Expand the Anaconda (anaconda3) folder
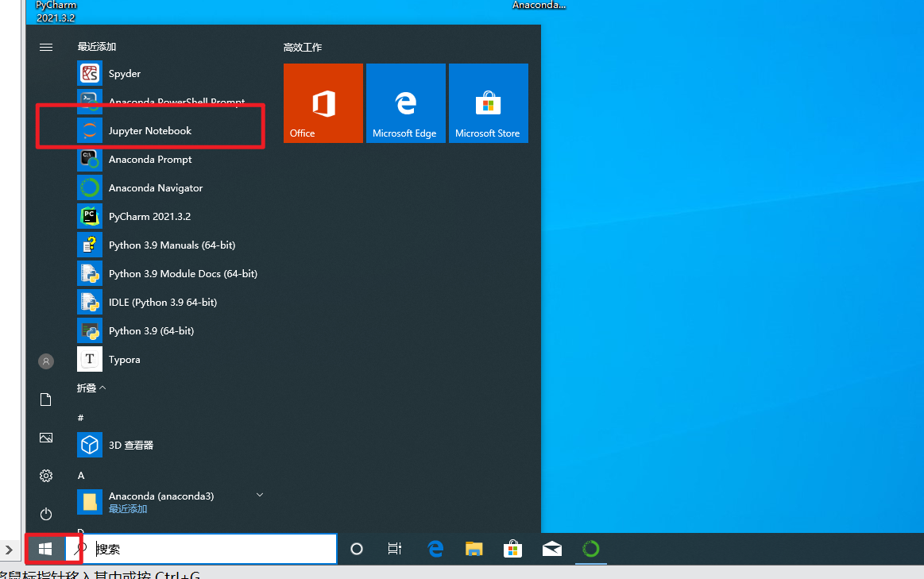This screenshot has height=579, width=924. [x=170, y=502]
